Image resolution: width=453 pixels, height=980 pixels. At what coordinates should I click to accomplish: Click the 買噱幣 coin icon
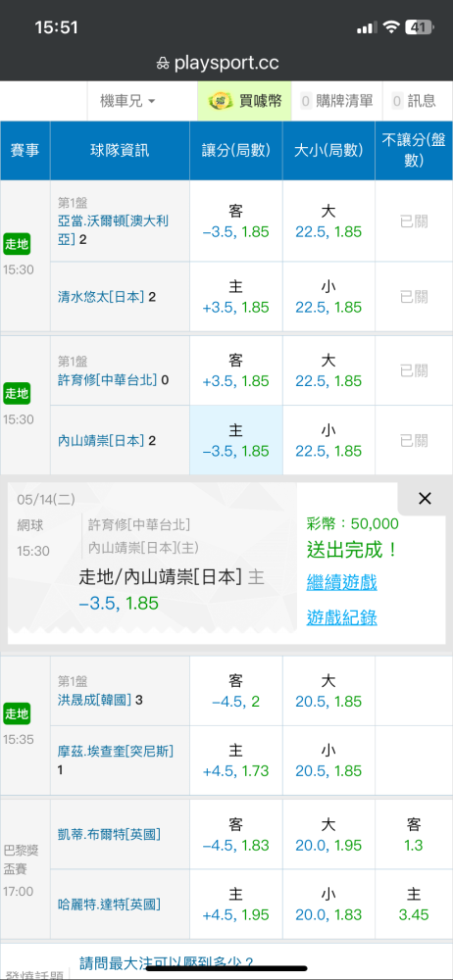click(x=220, y=101)
